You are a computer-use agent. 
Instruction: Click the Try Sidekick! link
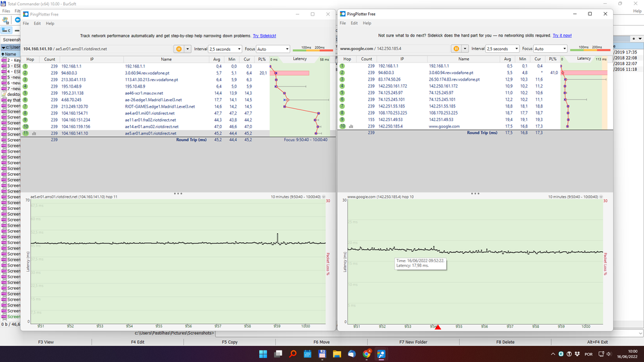266,35
